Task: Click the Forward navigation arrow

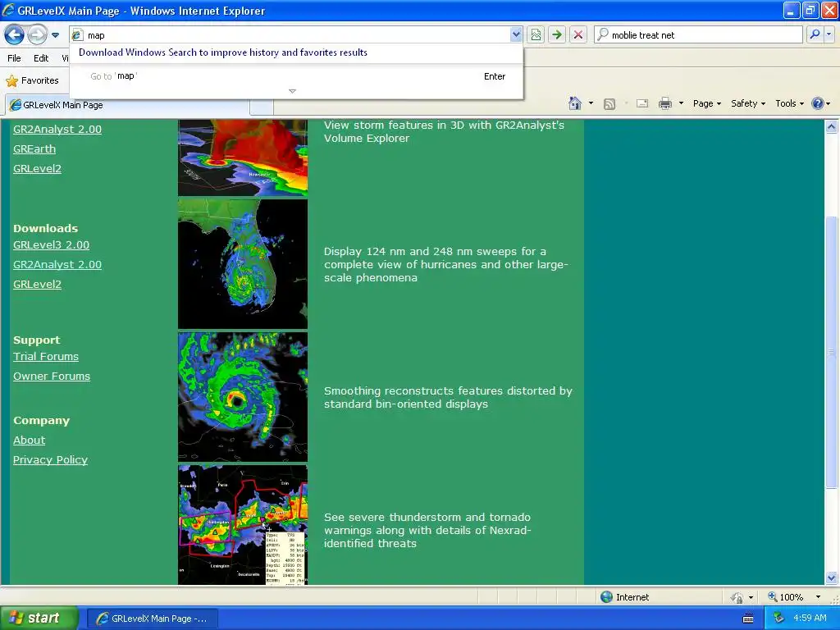Action: pyautogui.click(x=37, y=35)
